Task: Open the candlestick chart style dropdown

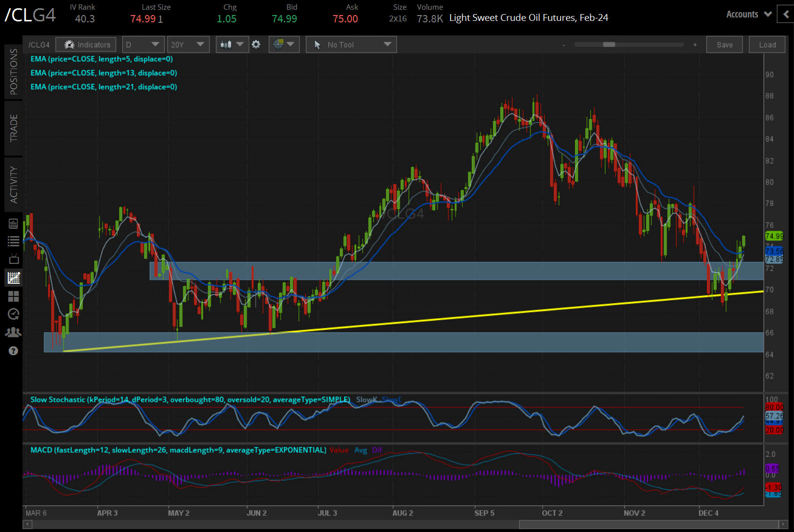Action: pos(232,45)
